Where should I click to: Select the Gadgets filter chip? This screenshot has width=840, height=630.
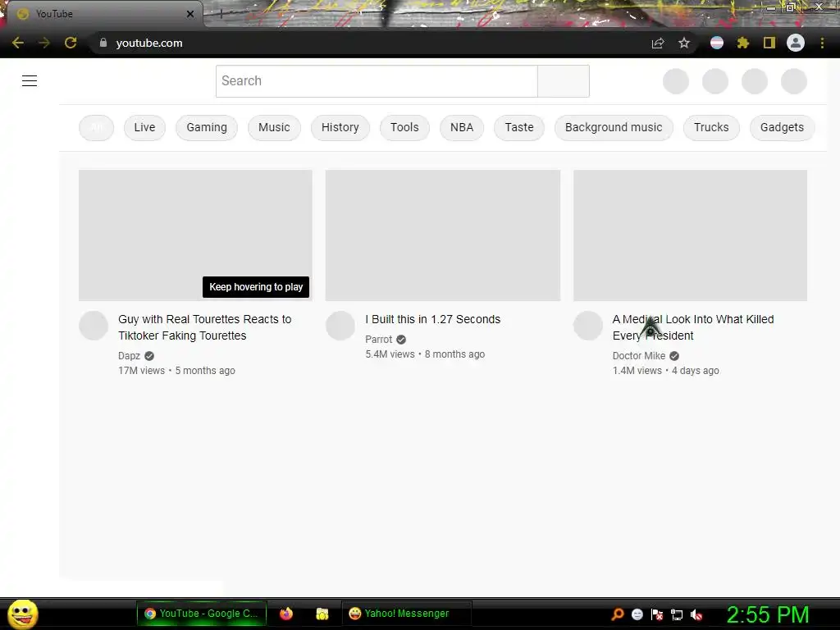click(782, 127)
